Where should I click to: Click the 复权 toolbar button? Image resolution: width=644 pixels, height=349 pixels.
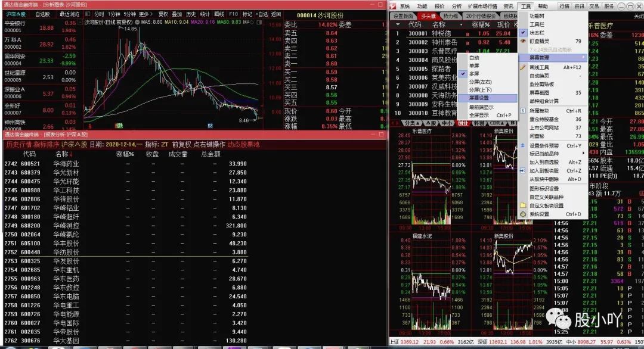163,14
